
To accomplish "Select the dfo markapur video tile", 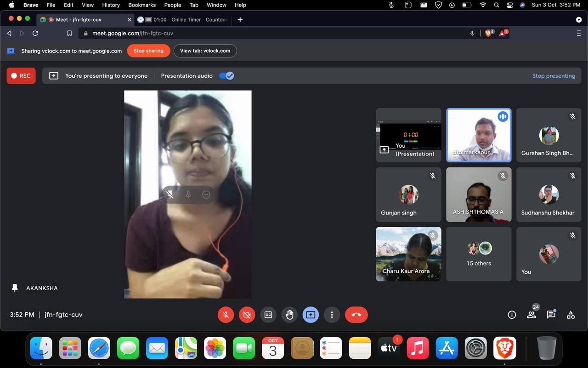I will [x=479, y=135].
